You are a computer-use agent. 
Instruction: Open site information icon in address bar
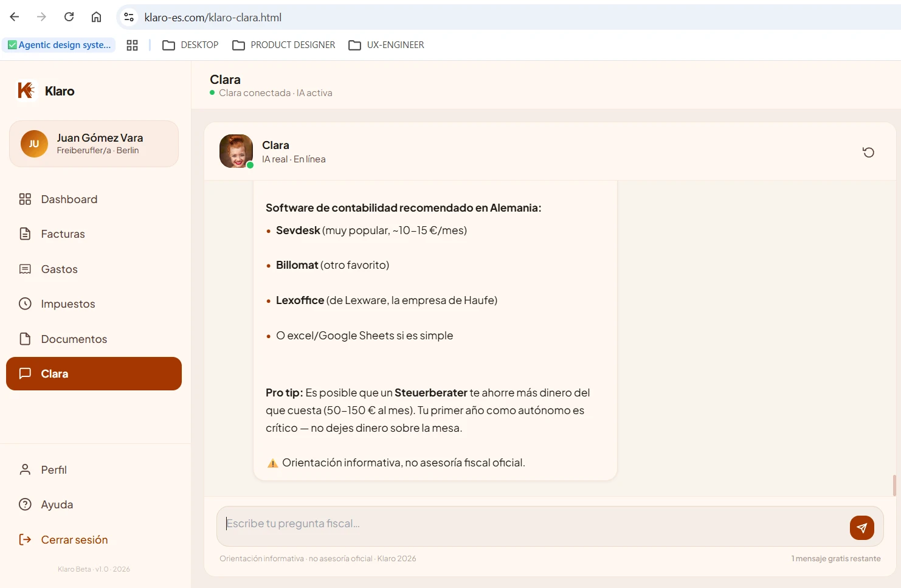point(129,17)
